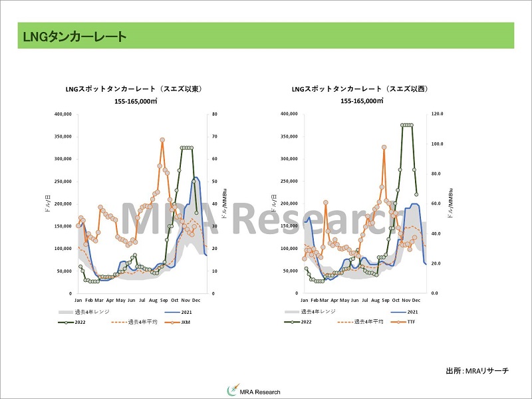This screenshot has height=399, width=532.
Task: Select the 過去4年平均 dashed legend in Suez-West chart
Action: [345, 323]
